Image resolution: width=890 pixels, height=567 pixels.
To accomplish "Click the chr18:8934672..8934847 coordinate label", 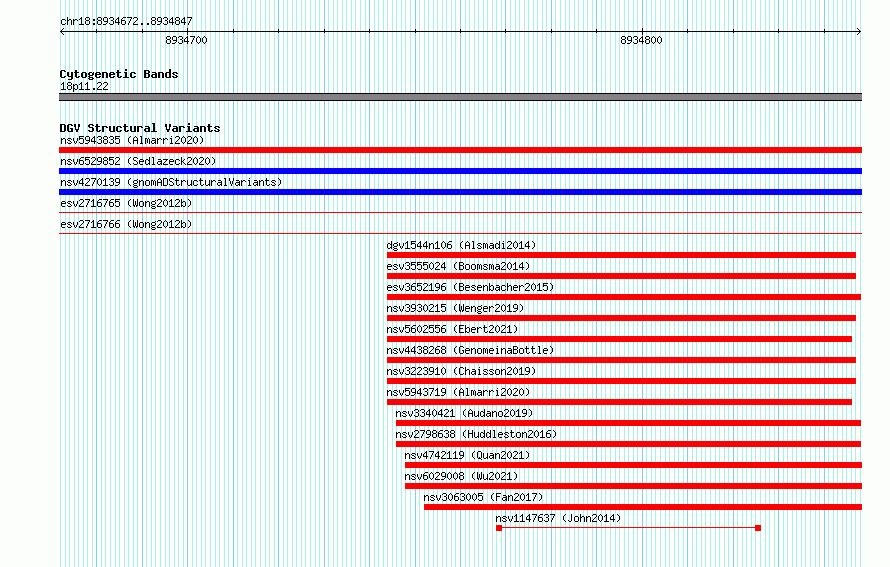I will (x=126, y=21).
